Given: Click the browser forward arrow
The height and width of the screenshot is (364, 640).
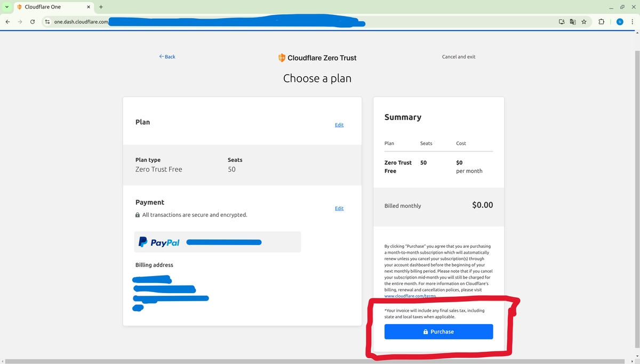Looking at the screenshot, I should click(x=20, y=22).
